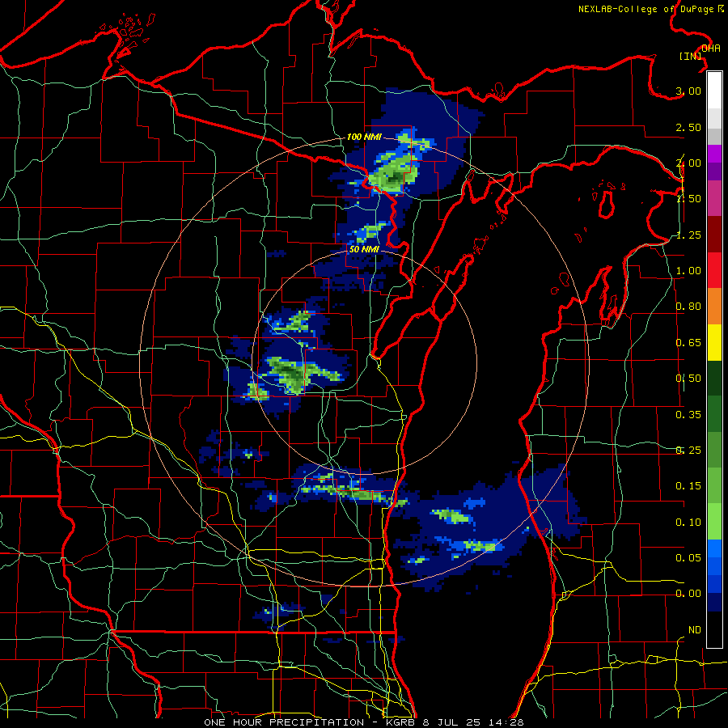Click the 1.50 legend value

(688, 199)
